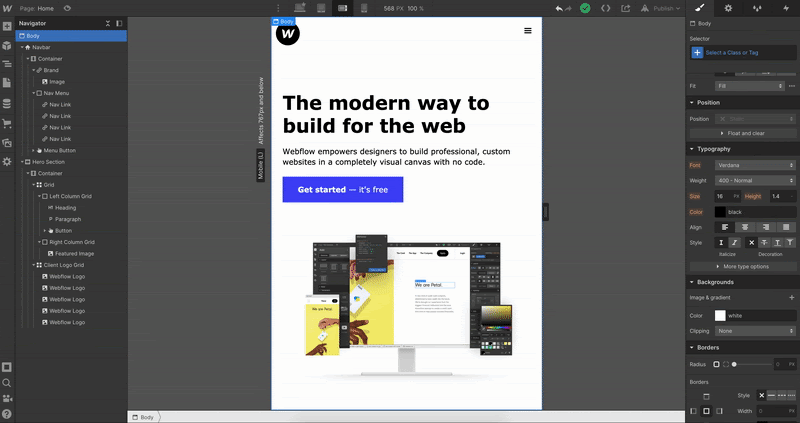Open the Interactions lightning tab
The image size is (800, 423).
point(786,8)
